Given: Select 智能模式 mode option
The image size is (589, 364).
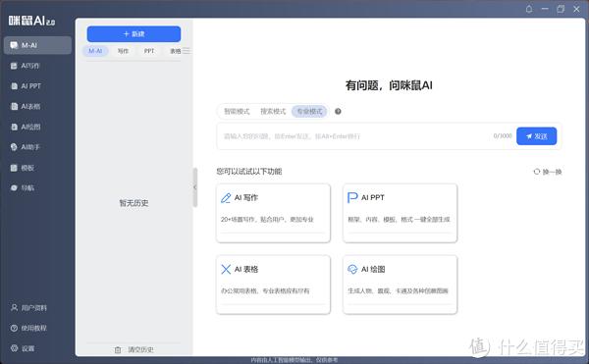Looking at the screenshot, I should pyautogui.click(x=237, y=112).
